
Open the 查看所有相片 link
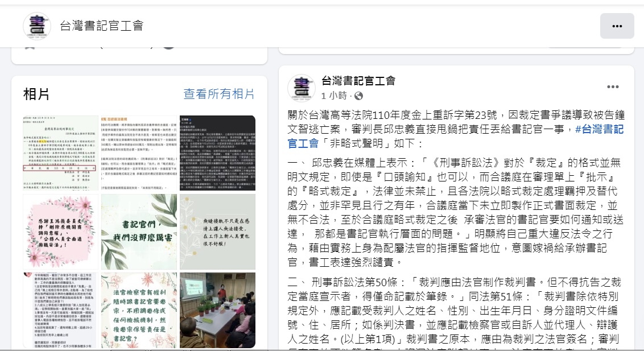click(219, 94)
